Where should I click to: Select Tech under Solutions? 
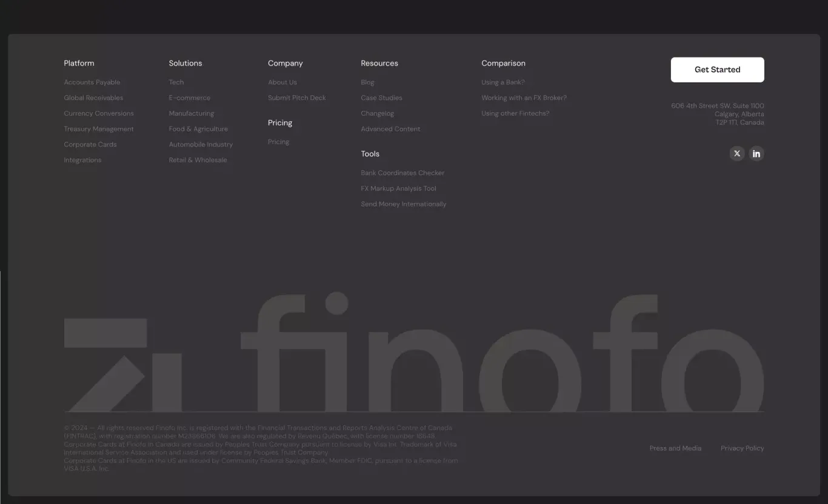(176, 82)
